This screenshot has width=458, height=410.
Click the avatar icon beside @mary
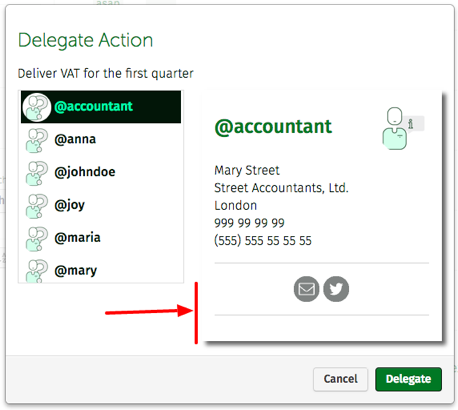(x=37, y=271)
